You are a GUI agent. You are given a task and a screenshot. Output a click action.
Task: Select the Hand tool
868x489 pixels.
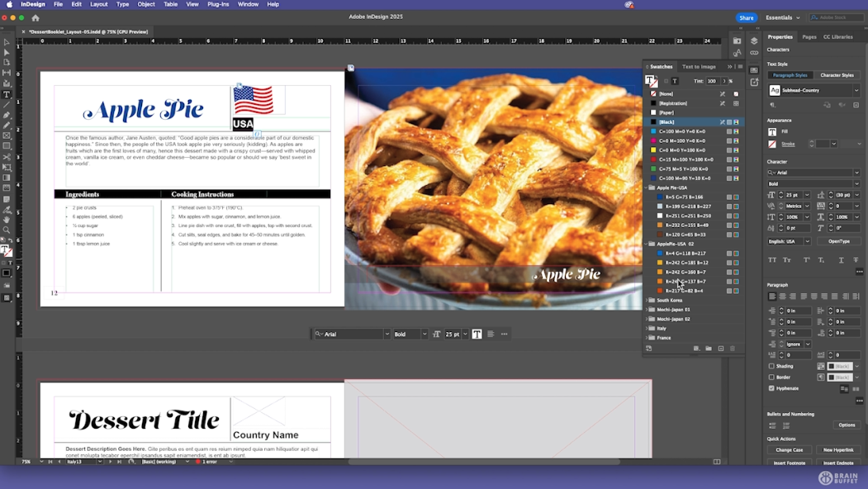(x=7, y=220)
